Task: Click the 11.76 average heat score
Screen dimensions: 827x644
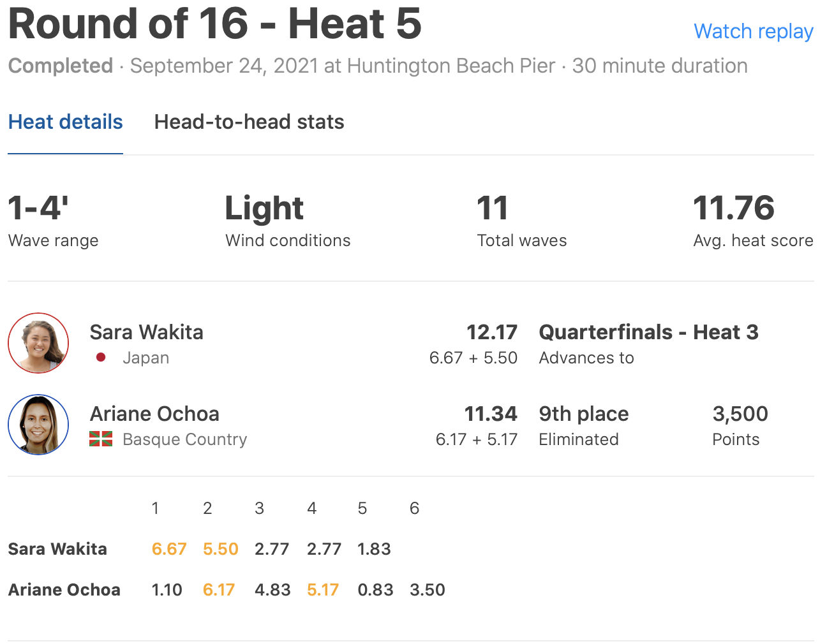Action: [x=734, y=209]
